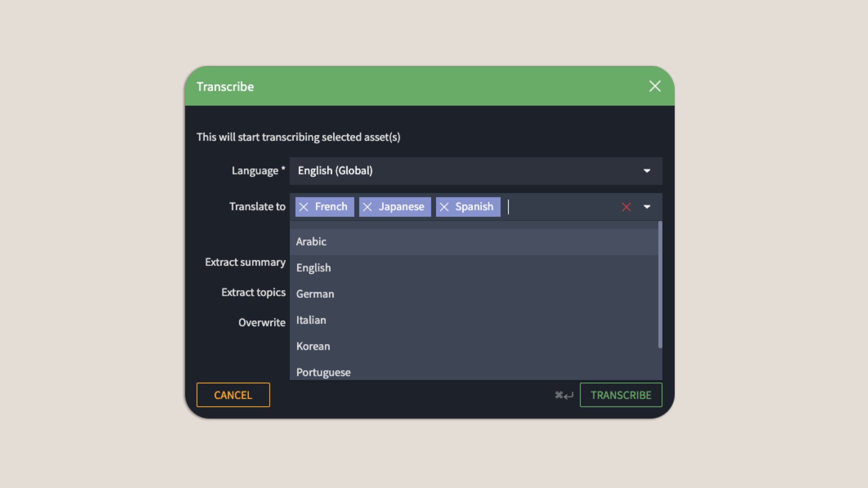868x488 pixels.
Task: Remove the Spanish translation tag
Action: coord(444,207)
